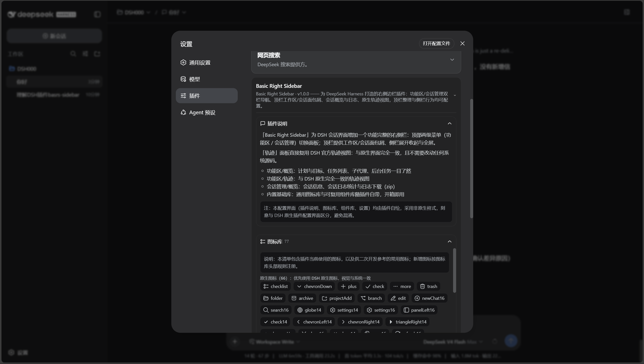Image resolution: width=644 pixels, height=364 pixels.
Task: Click the "功能区/轨迹" bullet line
Action: (x=318, y=179)
